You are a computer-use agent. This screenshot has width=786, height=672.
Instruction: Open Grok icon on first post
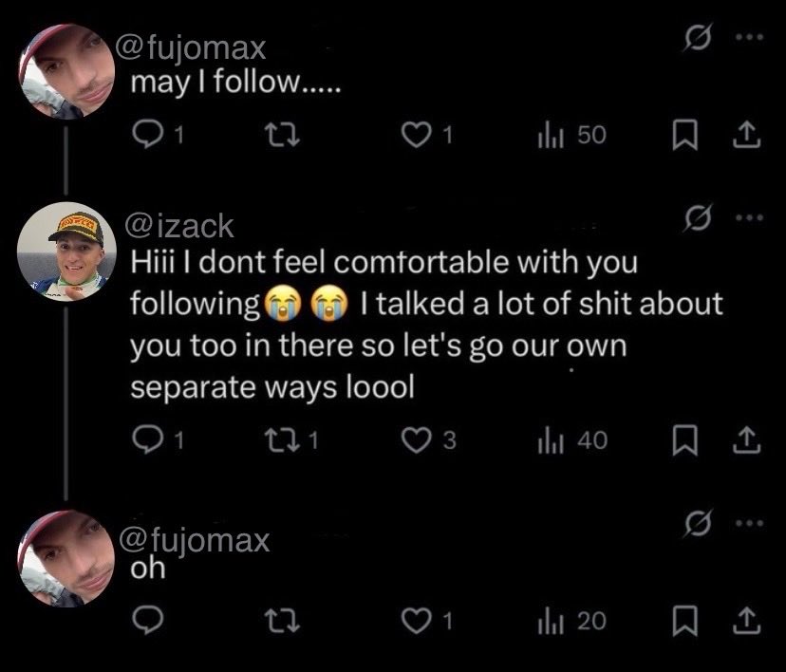click(x=697, y=38)
